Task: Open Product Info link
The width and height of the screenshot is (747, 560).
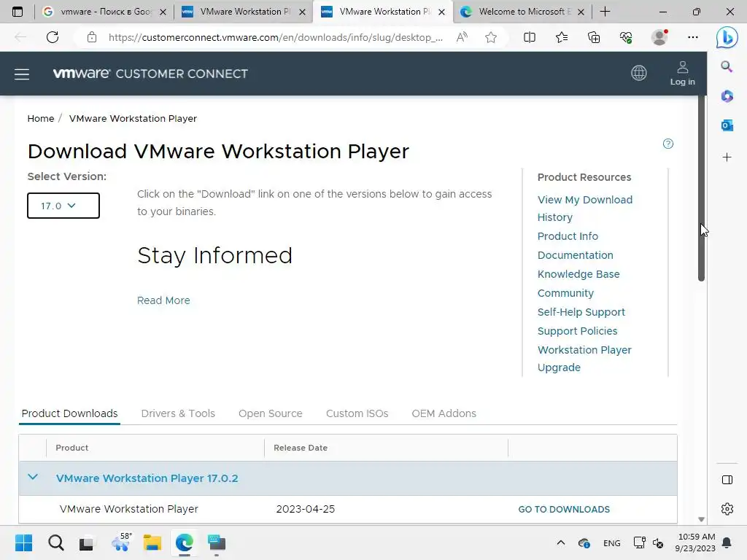Action: [x=568, y=236]
